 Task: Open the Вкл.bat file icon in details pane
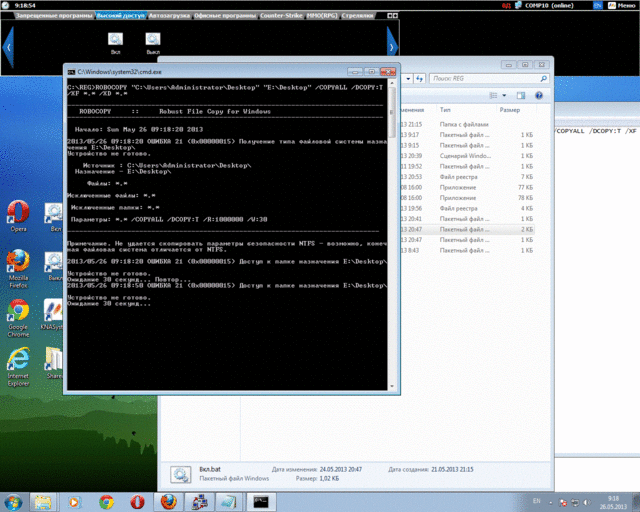(x=180, y=474)
